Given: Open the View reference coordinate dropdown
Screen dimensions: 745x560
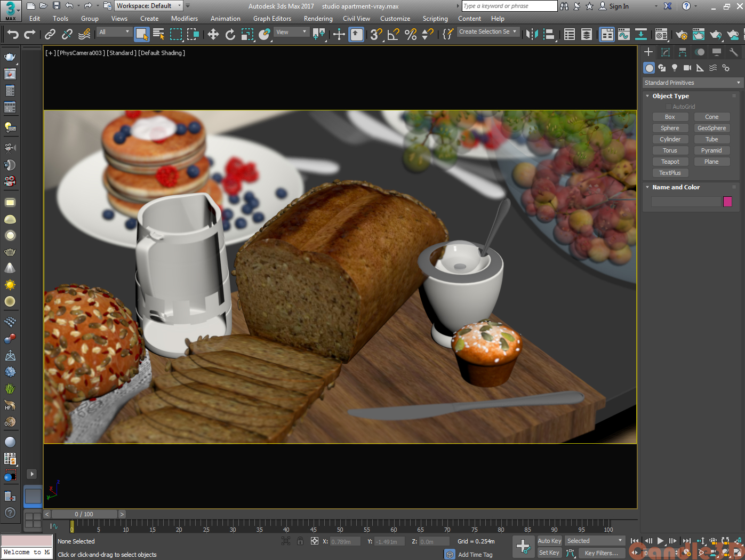Looking at the screenshot, I should [291, 32].
